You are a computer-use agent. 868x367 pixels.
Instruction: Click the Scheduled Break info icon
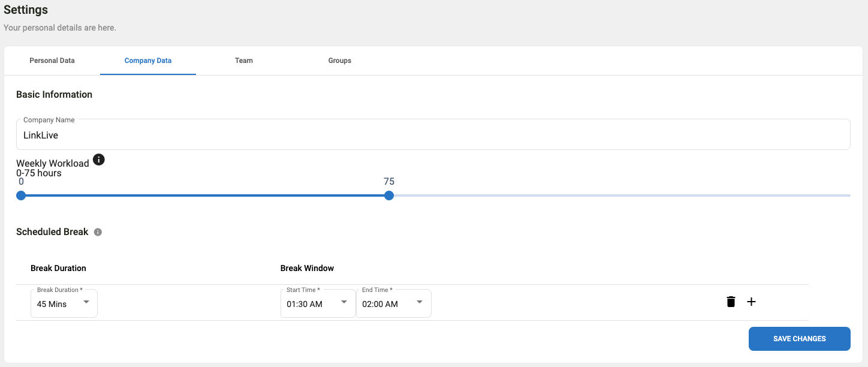pyautogui.click(x=98, y=232)
